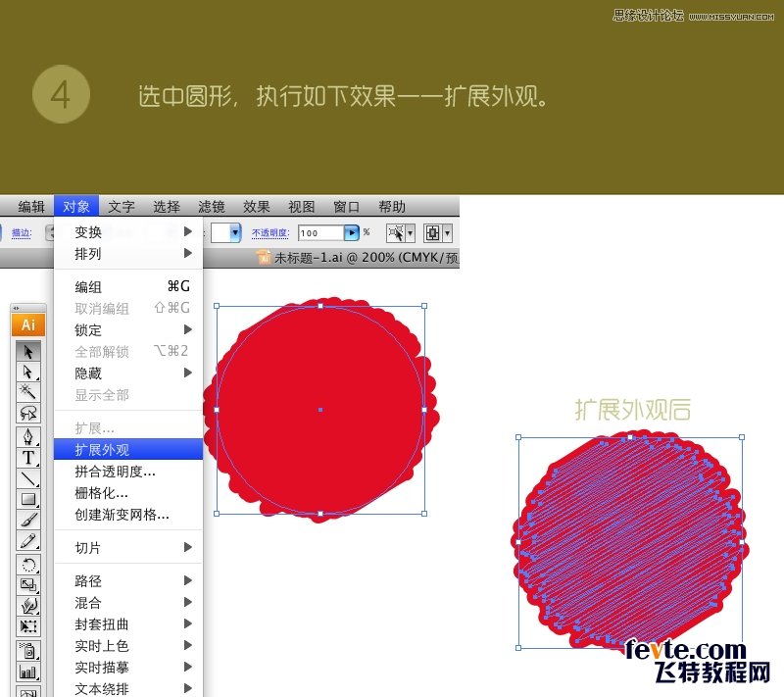Open the 窗口 menu
This screenshot has width=784, height=697.
pyautogui.click(x=346, y=206)
